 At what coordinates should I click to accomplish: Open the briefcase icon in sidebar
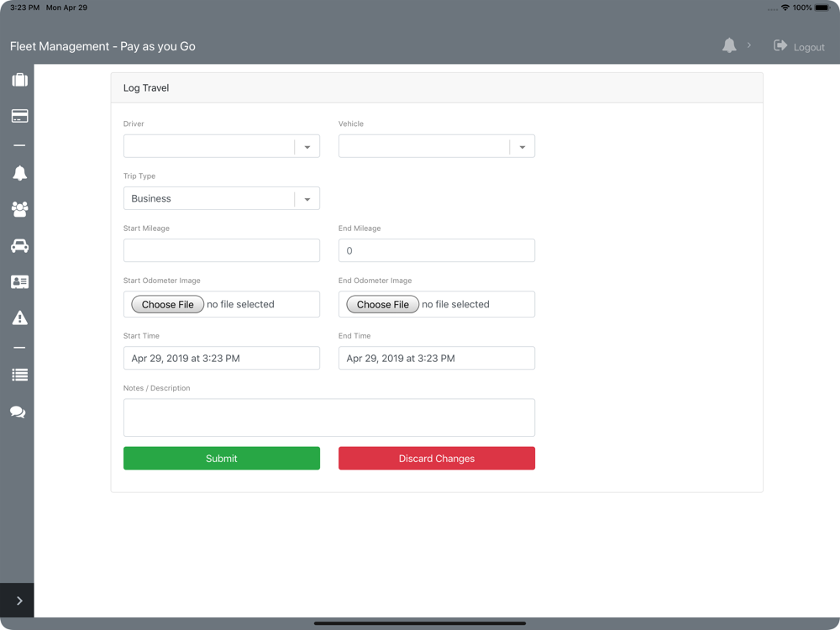click(x=20, y=80)
